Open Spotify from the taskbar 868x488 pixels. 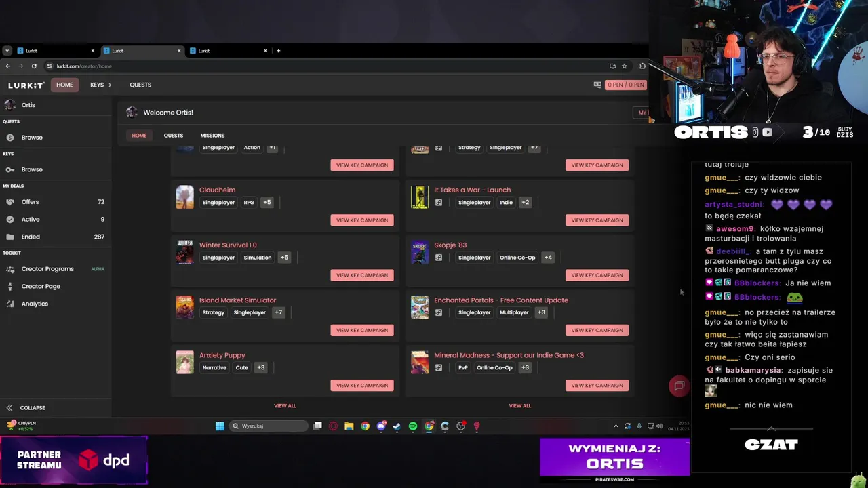(413, 426)
